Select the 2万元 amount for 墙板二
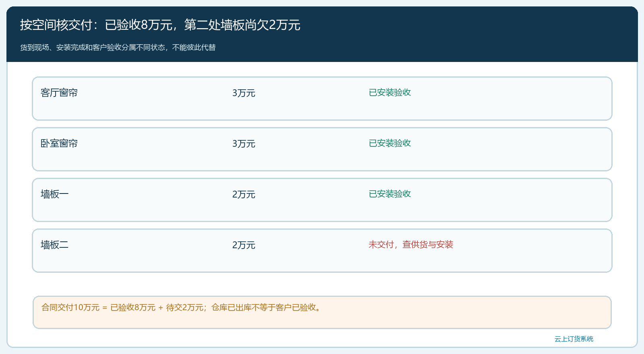The image size is (644, 354). coord(244,245)
